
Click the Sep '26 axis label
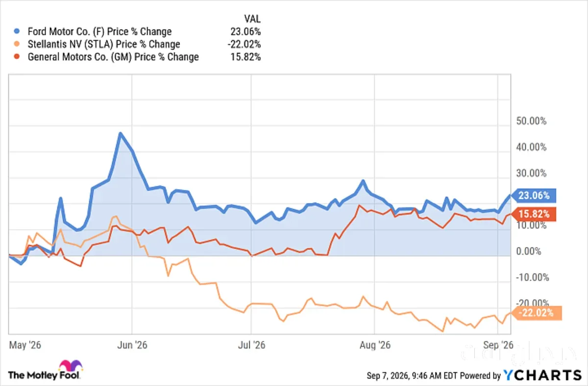click(x=497, y=345)
